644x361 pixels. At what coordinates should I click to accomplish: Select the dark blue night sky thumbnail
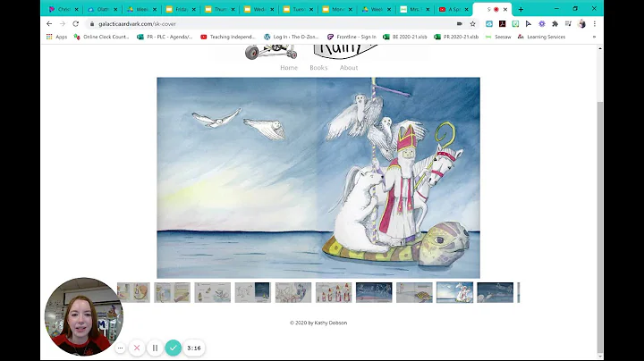pyautogui.click(x=374, y=292)
